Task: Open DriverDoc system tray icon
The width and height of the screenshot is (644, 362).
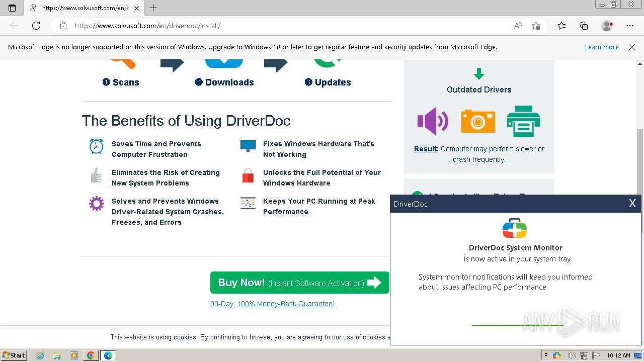Action: pyautogui.click(x=557, y=355)
